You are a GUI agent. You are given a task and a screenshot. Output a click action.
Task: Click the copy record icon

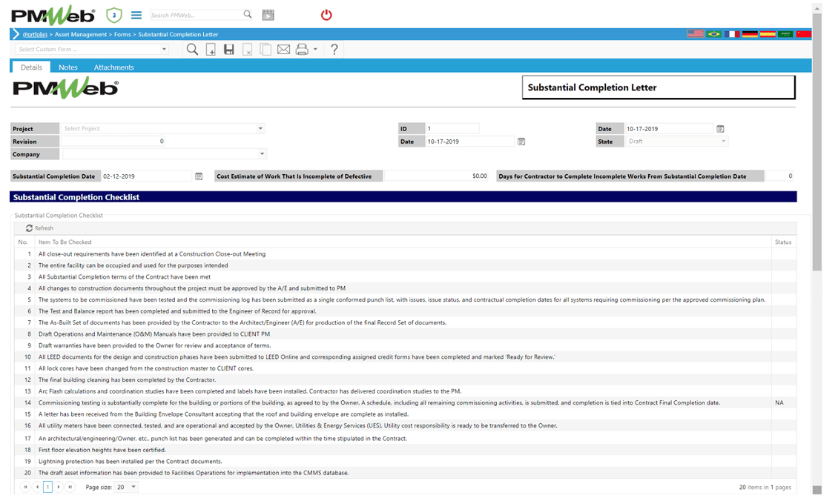point(265,50)
